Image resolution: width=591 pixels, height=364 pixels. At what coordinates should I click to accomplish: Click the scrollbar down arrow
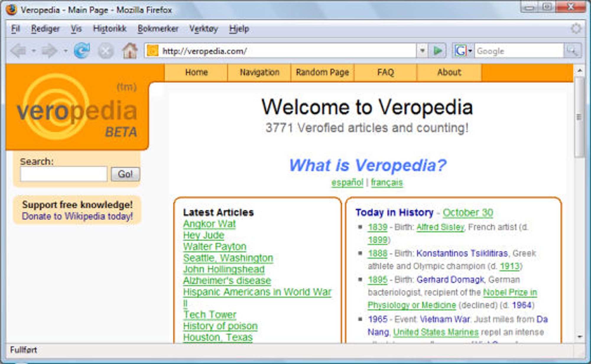[x=579, y=337]
